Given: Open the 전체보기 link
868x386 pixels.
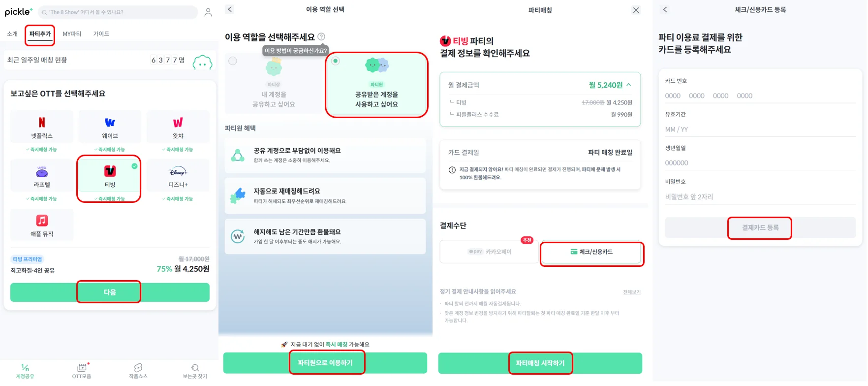Looking at the screenshot, I should click(631, 292).
